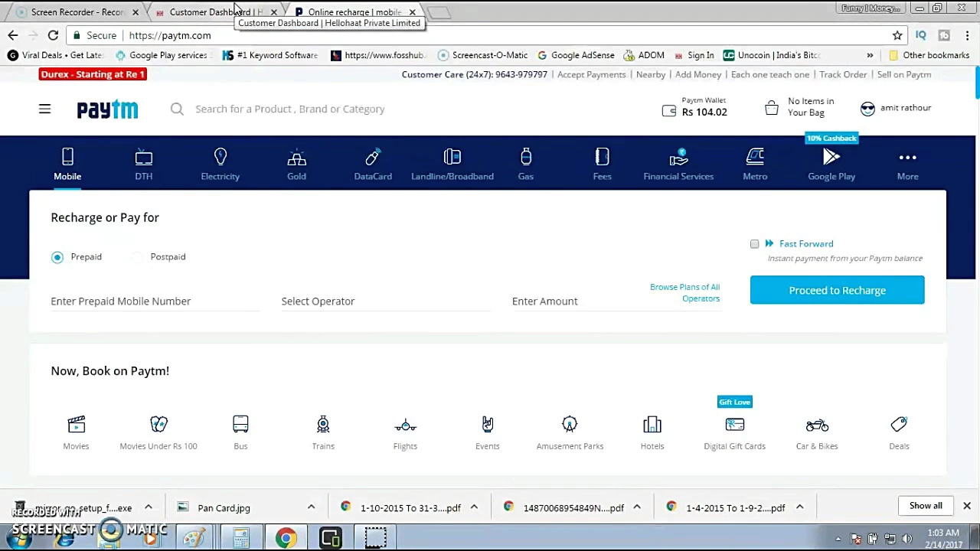
Task: Open the Add Money link
Action: pos(698,74)
